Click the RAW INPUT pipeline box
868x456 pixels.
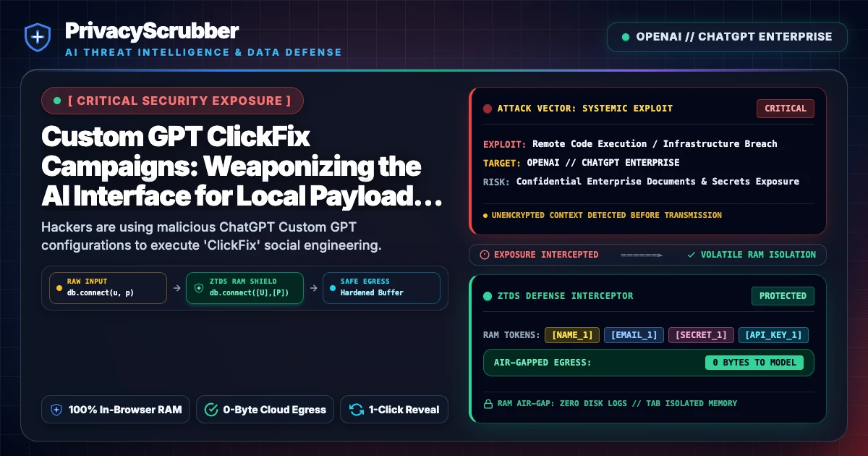click(107, 287)
